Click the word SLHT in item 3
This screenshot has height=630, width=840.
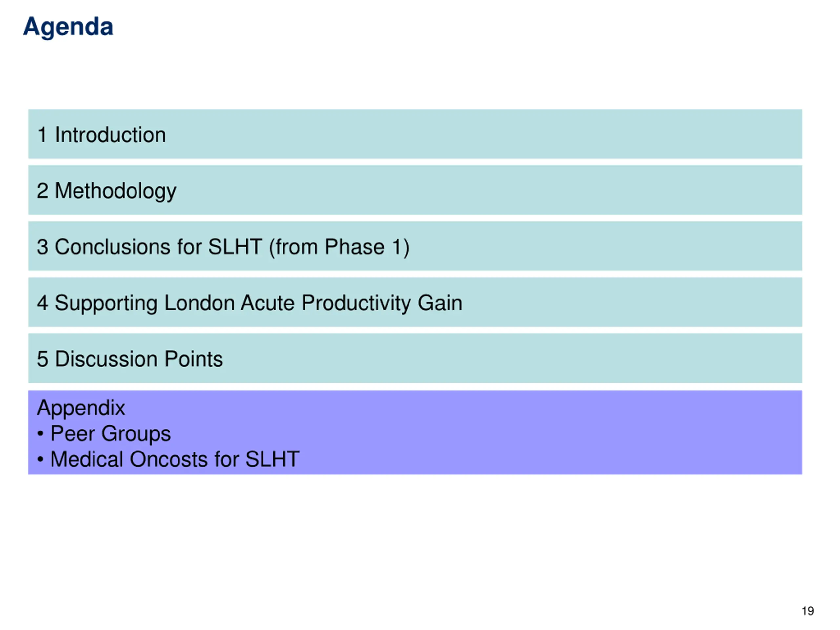pos(235,247)
